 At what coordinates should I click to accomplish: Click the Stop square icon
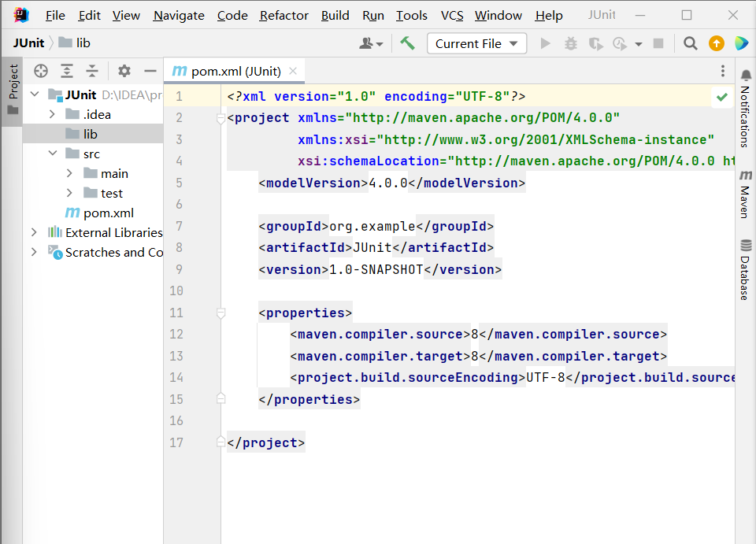tap(658, 44)
